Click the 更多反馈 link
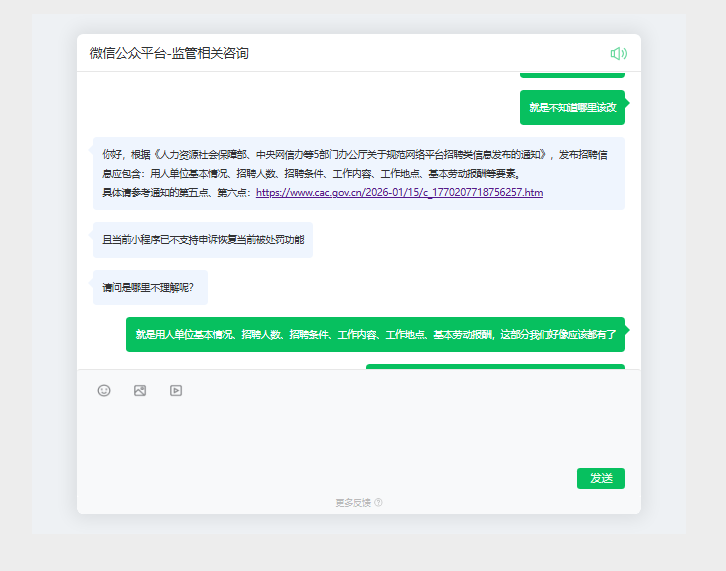Image resolution: width=726 pixels, height=571 pixels. [353, 502]
